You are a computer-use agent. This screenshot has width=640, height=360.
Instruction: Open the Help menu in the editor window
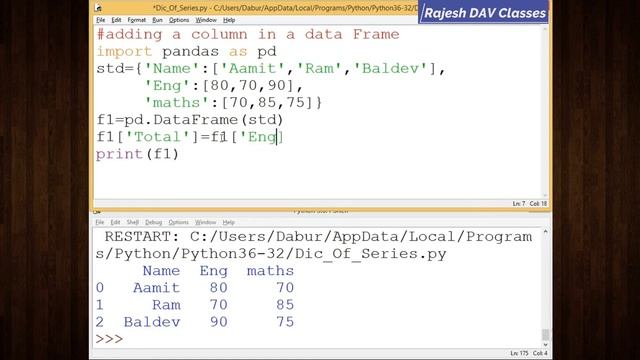pos(229,20)
